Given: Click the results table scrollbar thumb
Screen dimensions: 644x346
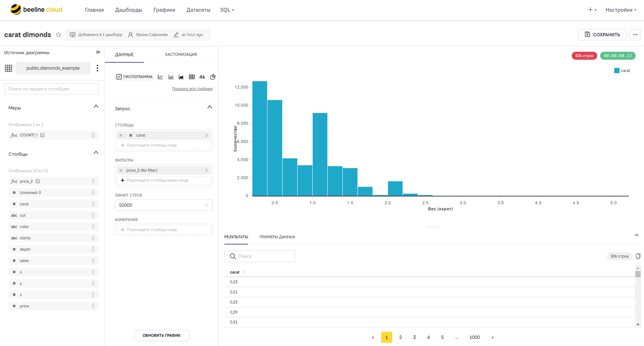Looking at the screenshot, I should point(638,274).
